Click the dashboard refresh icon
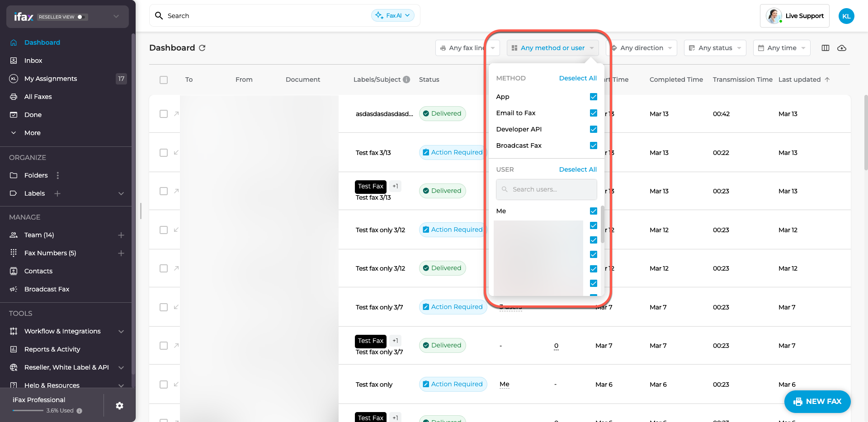Screen dimensions: 868x422 tap(202, 48)
